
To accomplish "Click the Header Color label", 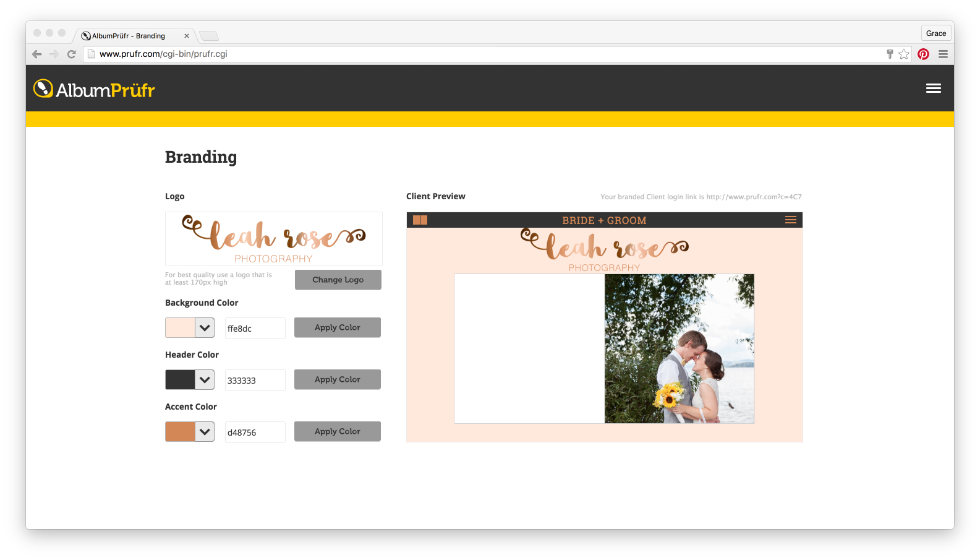I will pos(192,355).
